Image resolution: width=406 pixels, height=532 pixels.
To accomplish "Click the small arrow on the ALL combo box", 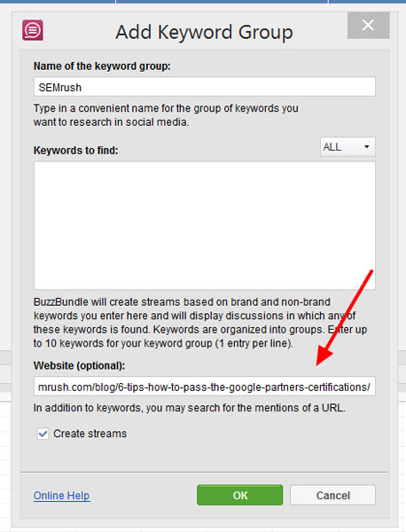I will [x=367, y=147].
